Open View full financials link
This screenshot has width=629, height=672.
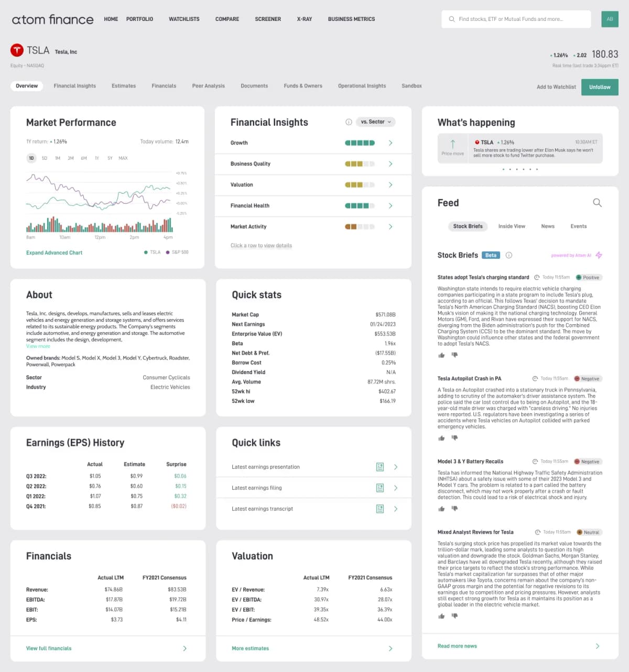click(x=49, y=648)
